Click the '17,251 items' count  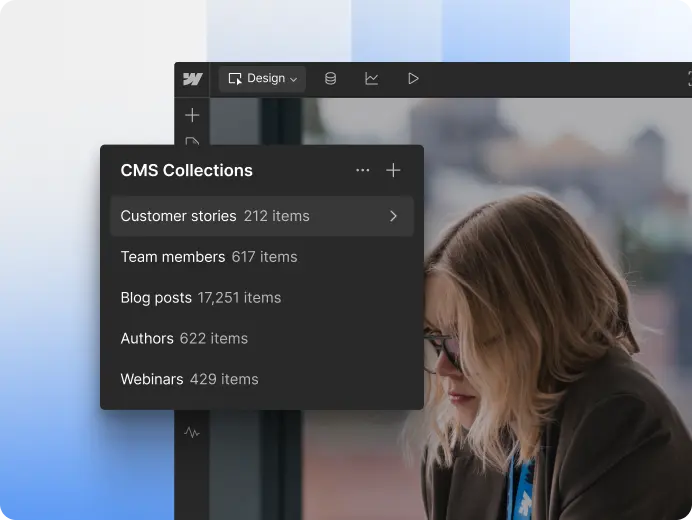239,298
